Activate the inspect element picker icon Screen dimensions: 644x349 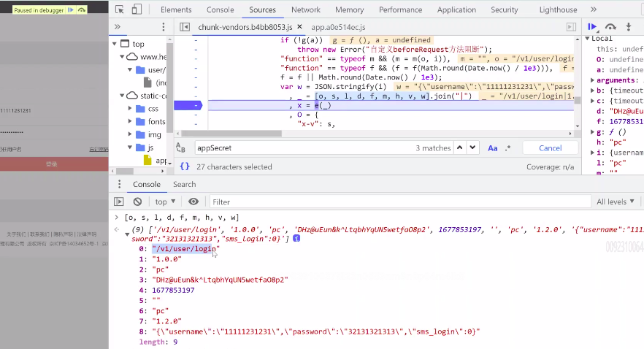coord(120,9)
